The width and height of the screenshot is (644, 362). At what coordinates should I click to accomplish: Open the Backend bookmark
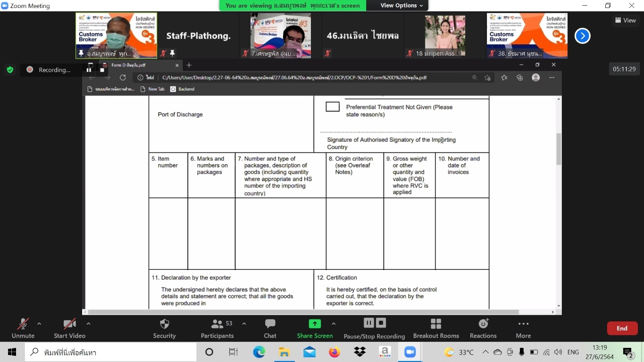tap(182, 89)
